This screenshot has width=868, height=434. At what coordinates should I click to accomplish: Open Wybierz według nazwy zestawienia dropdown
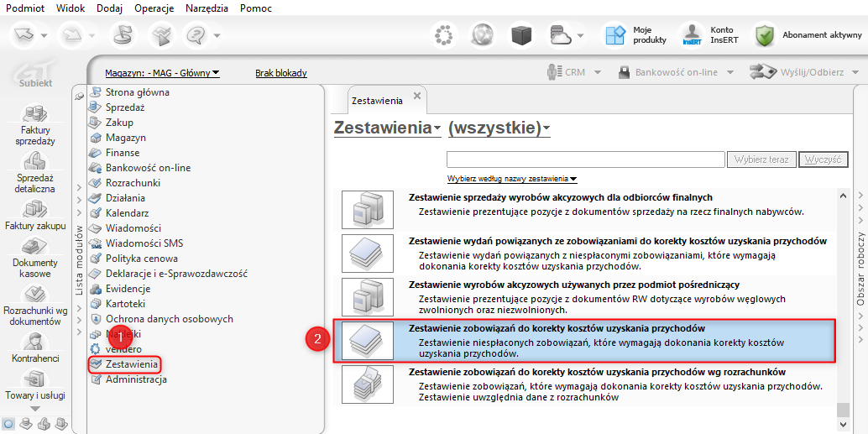pos(512,179)
